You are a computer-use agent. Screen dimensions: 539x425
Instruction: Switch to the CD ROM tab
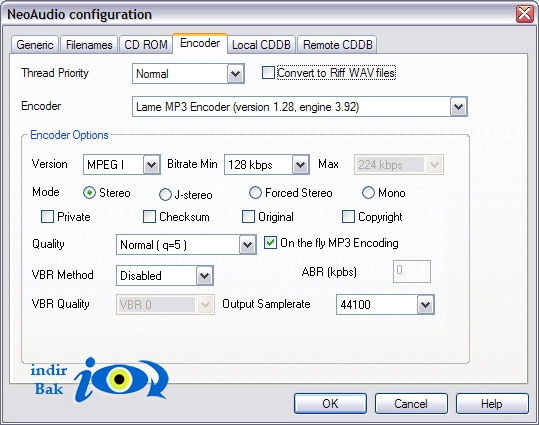click(146, 45)
